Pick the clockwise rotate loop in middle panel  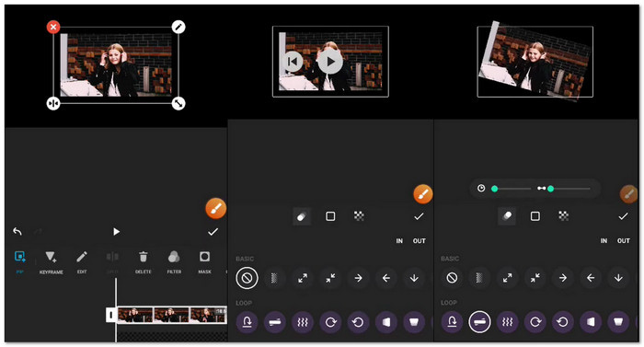click(330, 322)
